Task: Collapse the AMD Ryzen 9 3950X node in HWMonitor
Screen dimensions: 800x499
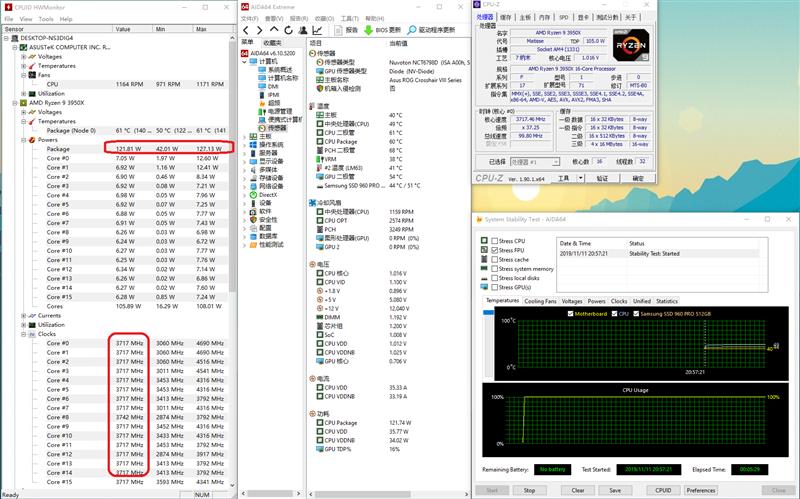Action: coord(15,103)
